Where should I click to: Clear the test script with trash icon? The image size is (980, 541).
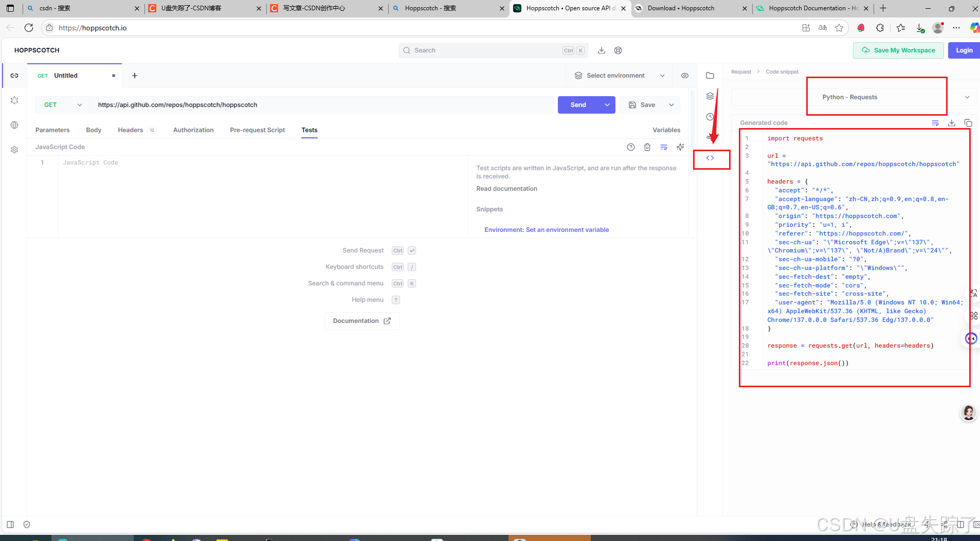pyautogui.click(x=647, y=147)
